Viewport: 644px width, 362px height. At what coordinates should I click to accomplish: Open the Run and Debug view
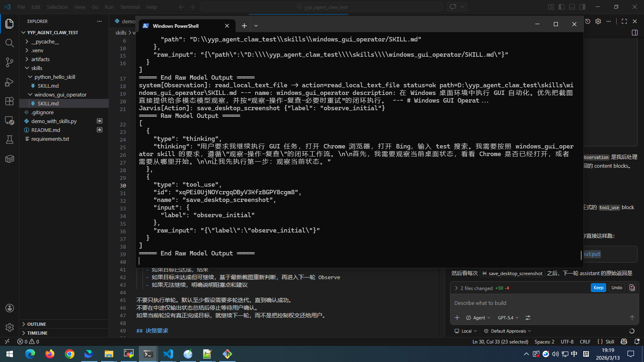point(10,82)
